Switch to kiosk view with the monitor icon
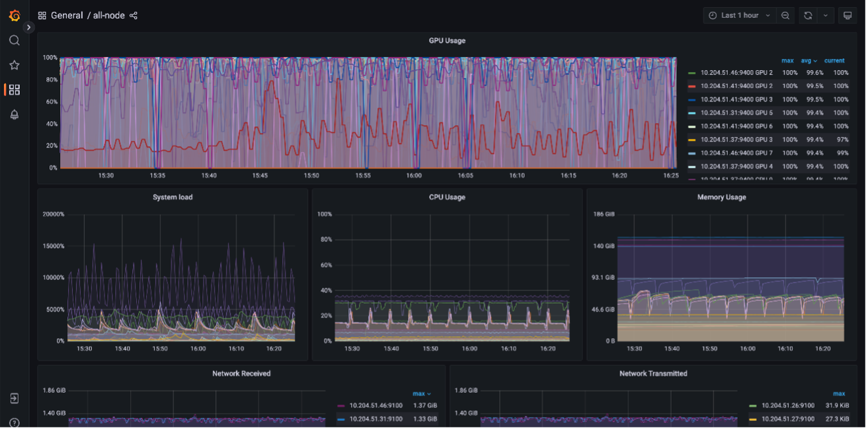 848,15
